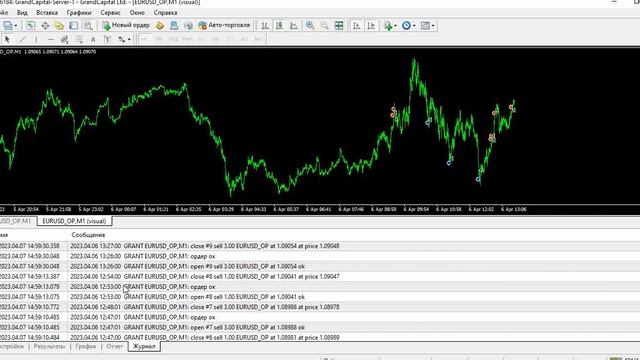The image size is (640, 360).
Task: Select the equidistant channel tool
Action: pyautogui.click(x=64, y=39)
